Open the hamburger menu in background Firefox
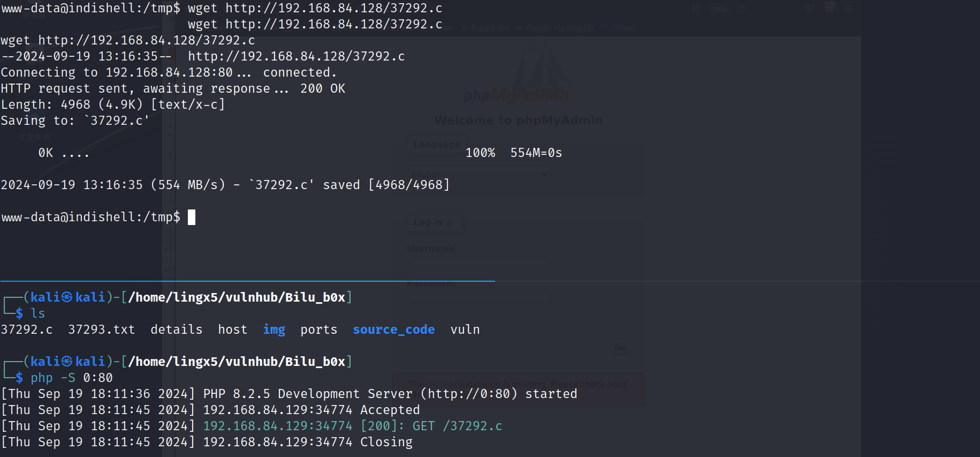This screenshot has height=457, width=980. 849,9
